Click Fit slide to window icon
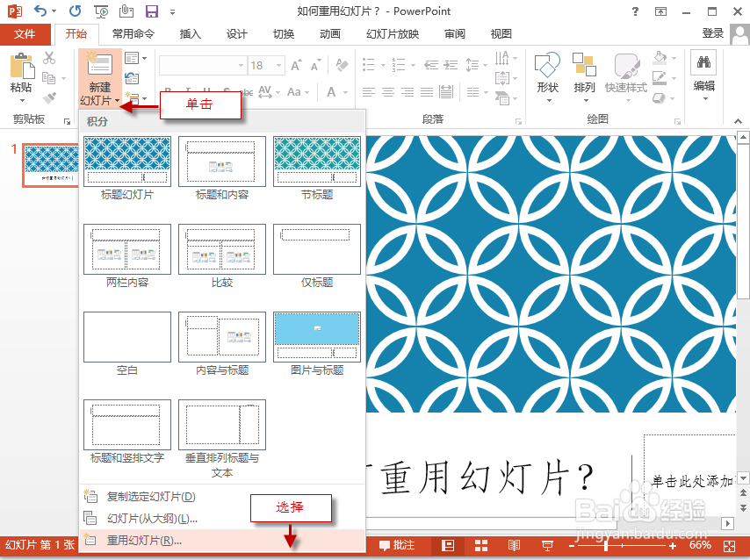The image size is (750, 560). click(x=730, y=546)
